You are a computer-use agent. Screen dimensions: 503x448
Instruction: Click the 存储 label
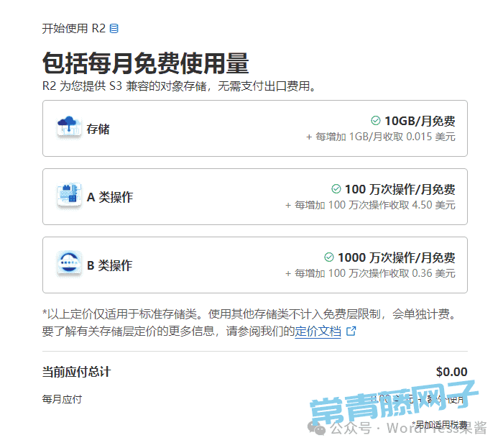98,129
